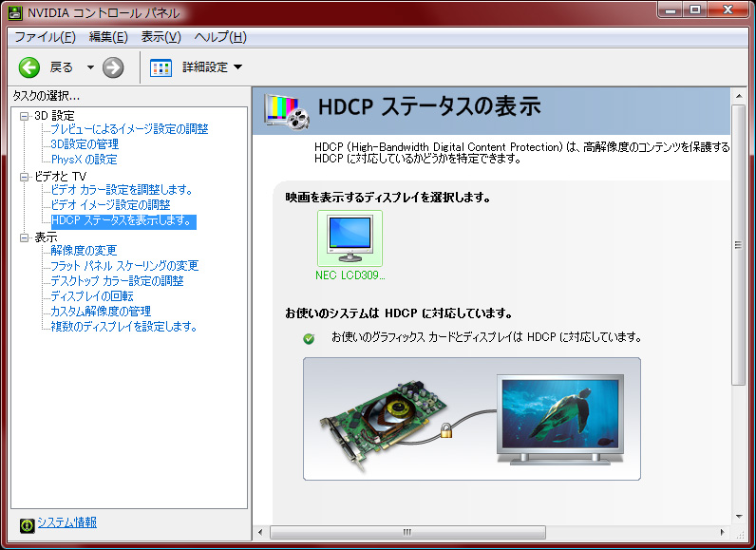Collapse the 3D 設定 tree node
756x550 pixels.
pyautogui.click(x=24, y=116)
